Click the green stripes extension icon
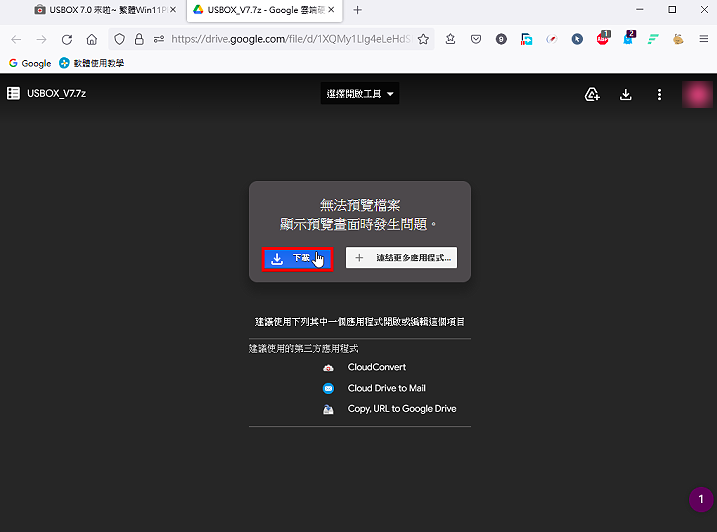717x532 pixels. click(x=653, y=39)
